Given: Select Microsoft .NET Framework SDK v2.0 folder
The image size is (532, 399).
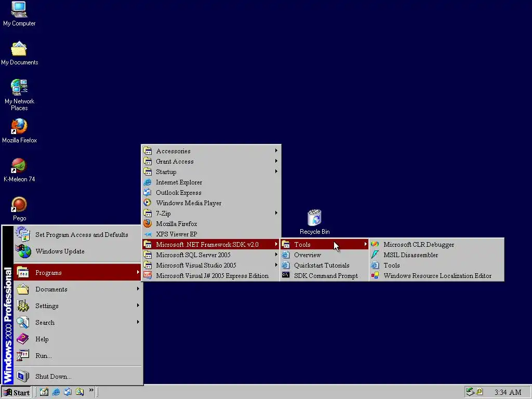Looking at the screenshot, I should (211, 244).
